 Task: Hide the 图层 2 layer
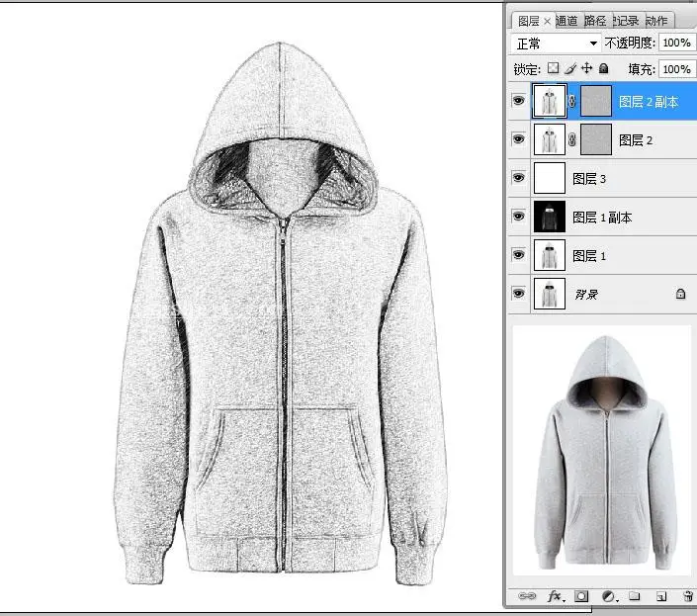click(x=518, y=139)
